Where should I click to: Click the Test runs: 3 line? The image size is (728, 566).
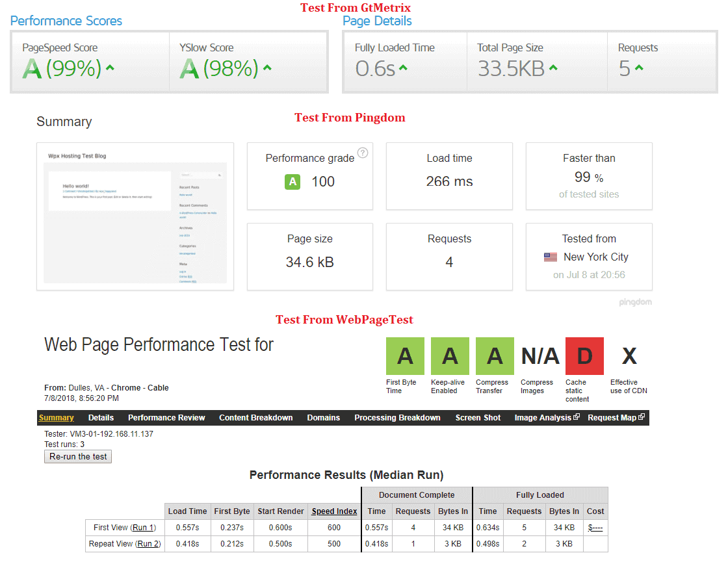coord(64,444)
